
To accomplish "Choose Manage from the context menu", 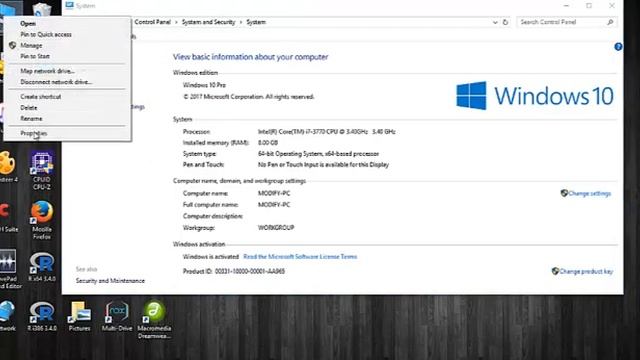I will point(31,46).
